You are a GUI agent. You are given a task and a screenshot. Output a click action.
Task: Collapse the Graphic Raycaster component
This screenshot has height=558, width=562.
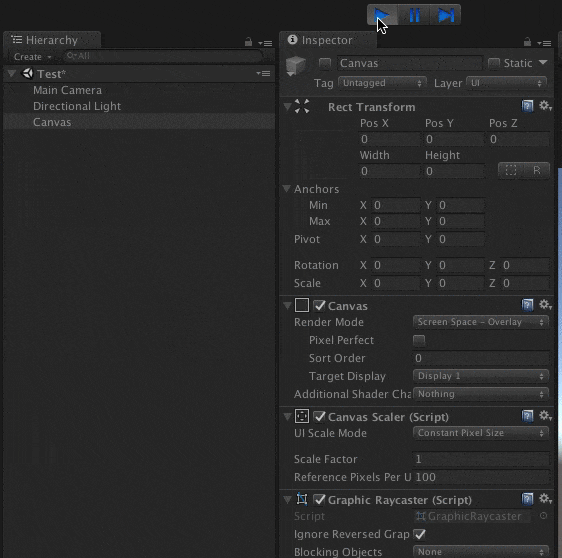click(x=287, y=499)
